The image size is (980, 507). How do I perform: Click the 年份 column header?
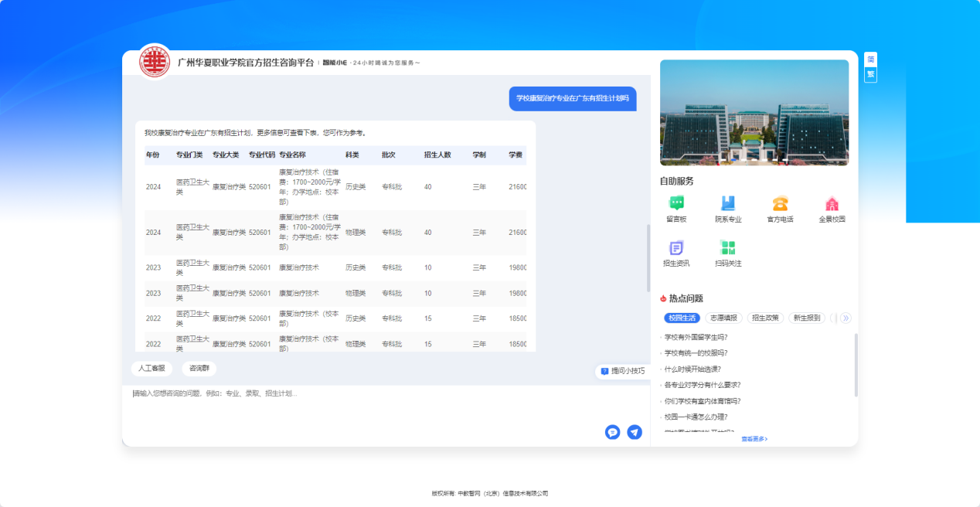pyautogui.click(x=153, y=155)
